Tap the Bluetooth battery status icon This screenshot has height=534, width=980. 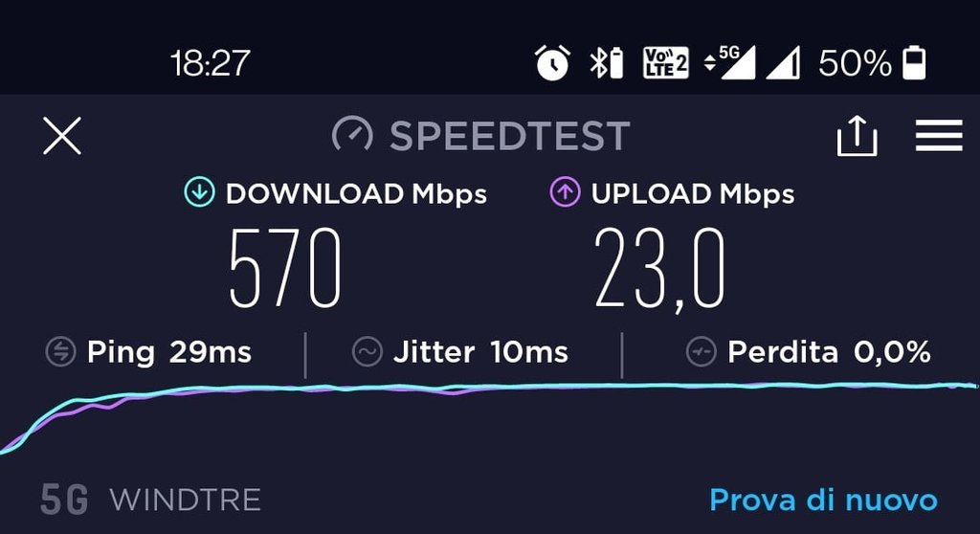pyautogui.click(x=606, y=62)
